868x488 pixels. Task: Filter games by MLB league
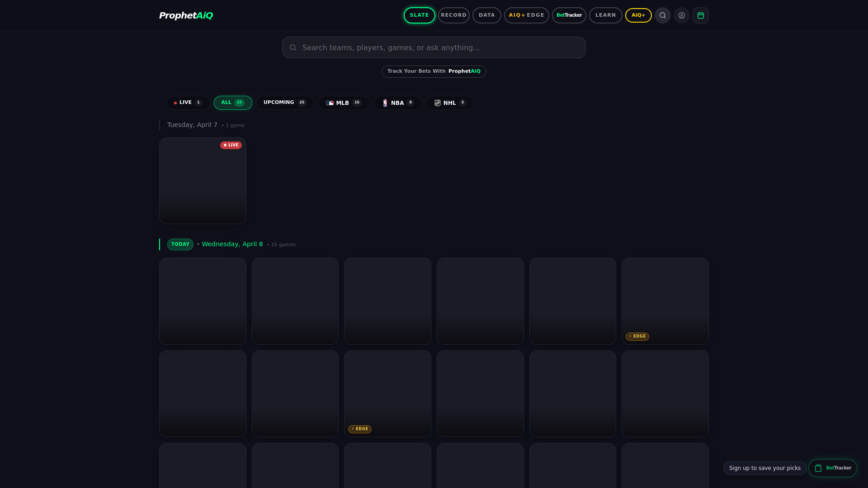pos(344,103)
